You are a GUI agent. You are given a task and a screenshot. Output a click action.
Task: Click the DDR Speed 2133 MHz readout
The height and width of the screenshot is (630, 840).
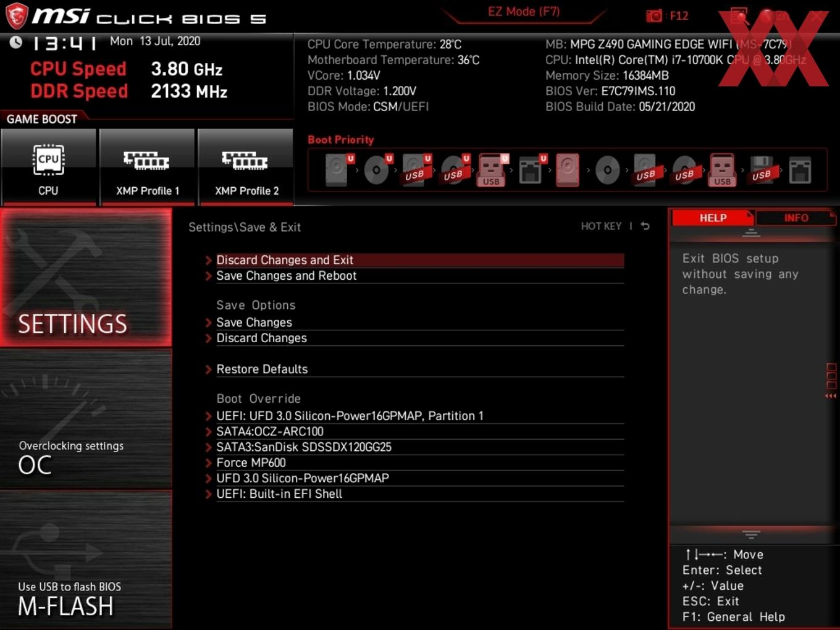129,91
